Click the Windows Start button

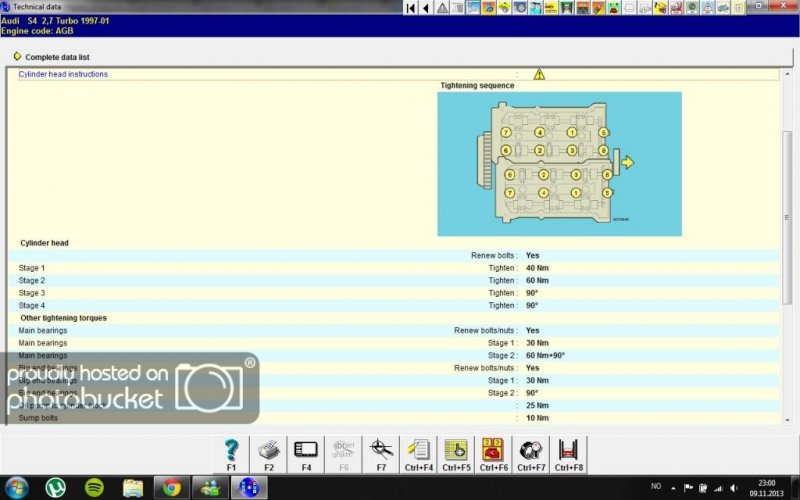(17, 487)
